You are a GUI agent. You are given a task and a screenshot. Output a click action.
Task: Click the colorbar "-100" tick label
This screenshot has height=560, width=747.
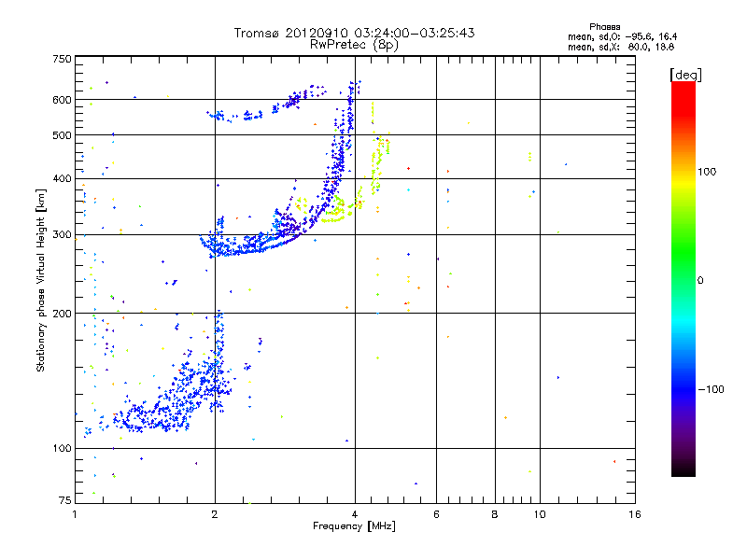[x=712, y=389]
